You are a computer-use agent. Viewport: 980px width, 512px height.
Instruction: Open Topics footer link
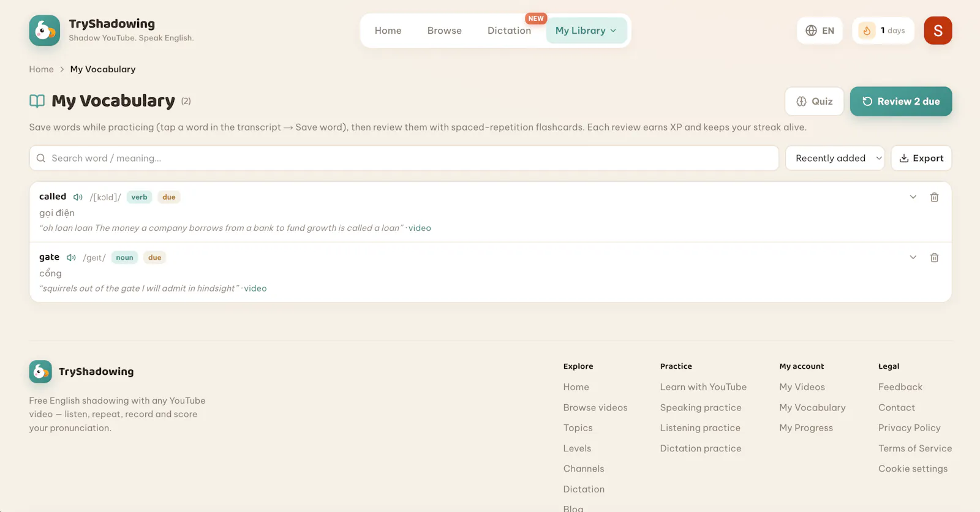tap(578, 428)
